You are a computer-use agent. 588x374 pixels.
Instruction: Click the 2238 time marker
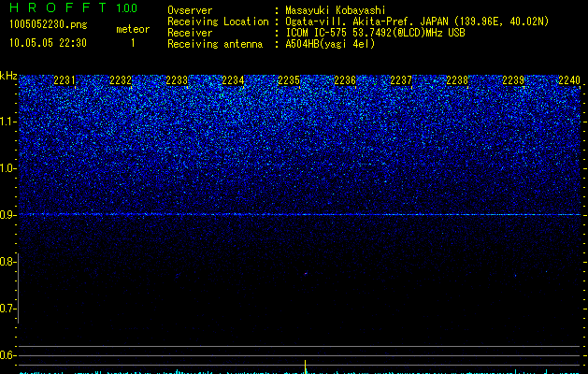tap(457, 80)
